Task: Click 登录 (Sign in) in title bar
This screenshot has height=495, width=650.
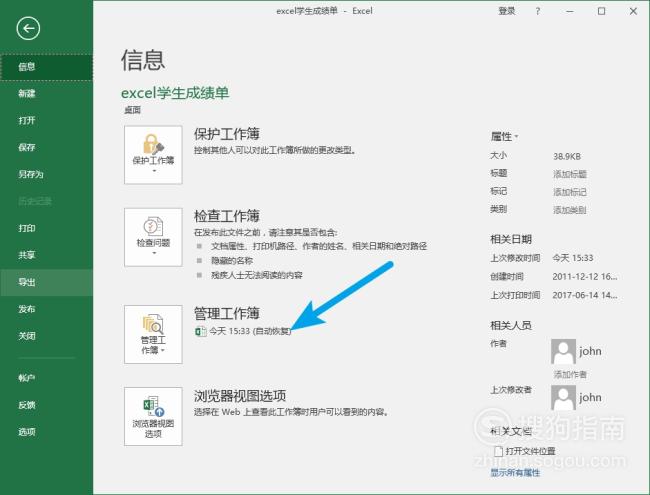Action: point(507,11)
